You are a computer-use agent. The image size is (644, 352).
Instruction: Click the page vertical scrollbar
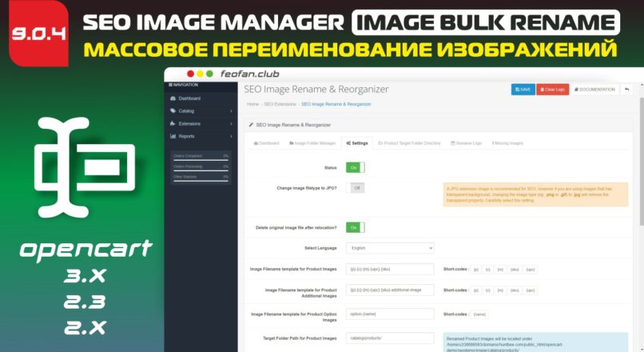pos(642,162)
